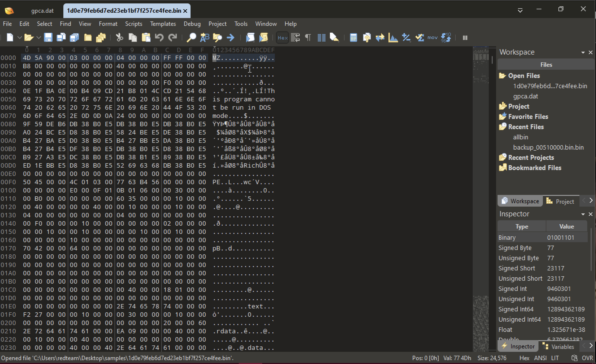Click the mov disassembler icon
Screen dimensions: 596x364
pos(433,38)
